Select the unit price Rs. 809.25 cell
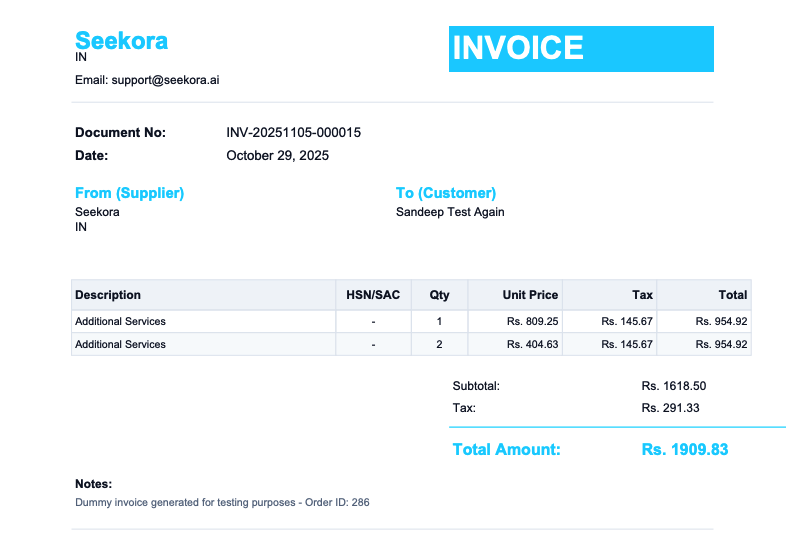The width and height of the screenshot is (786, 538). (x=532, y=322)
